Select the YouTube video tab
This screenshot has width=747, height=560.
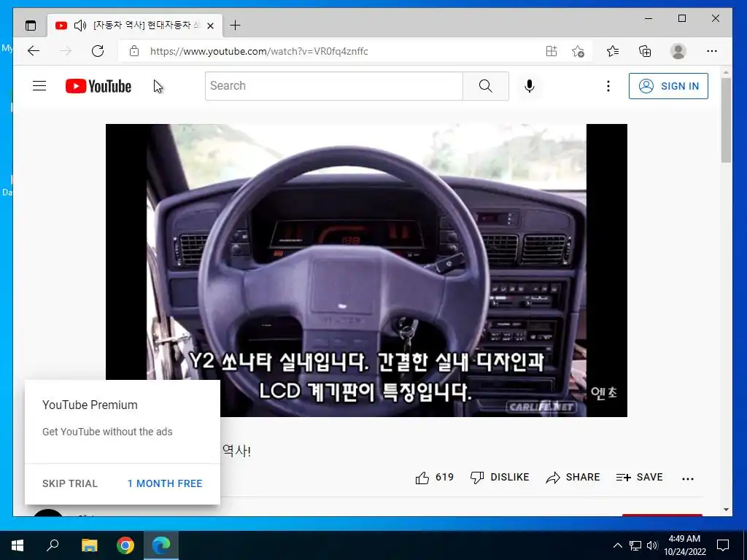click(134, 26)
